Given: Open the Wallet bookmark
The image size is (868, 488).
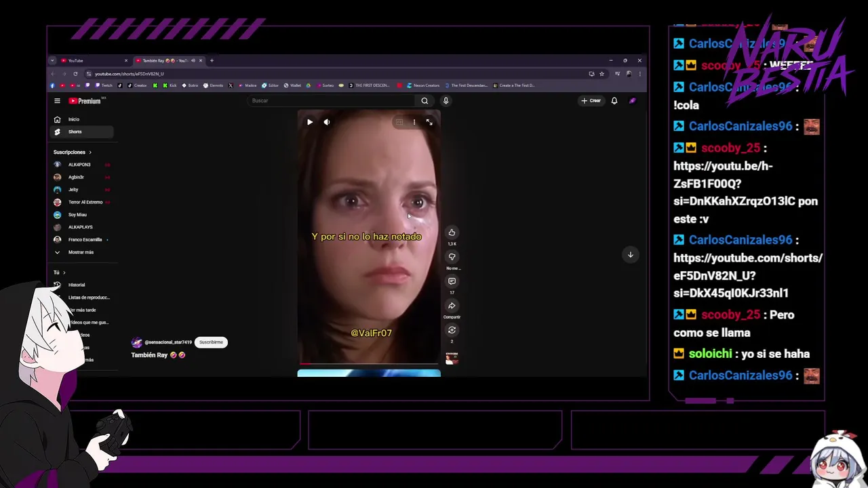Looking at the screenshot, I should click(292, 85).
